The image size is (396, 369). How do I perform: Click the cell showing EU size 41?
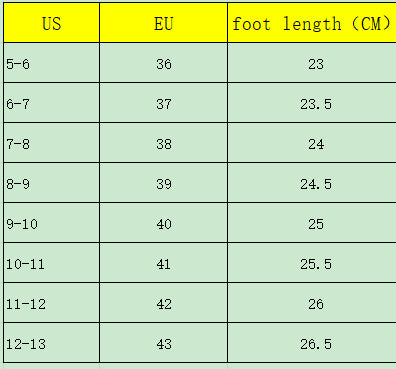164,263
